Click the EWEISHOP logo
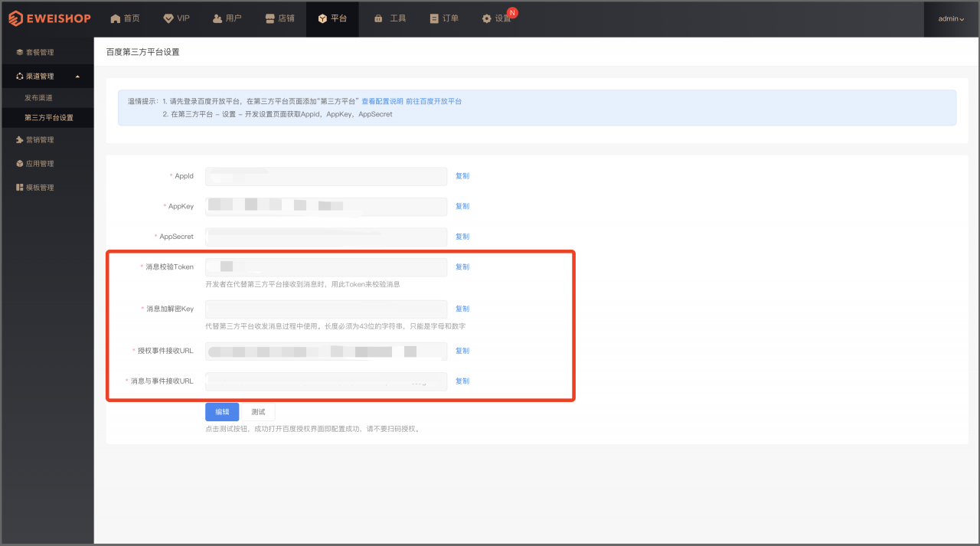Viewport: 980px width, 546px height. click(50, 18)
